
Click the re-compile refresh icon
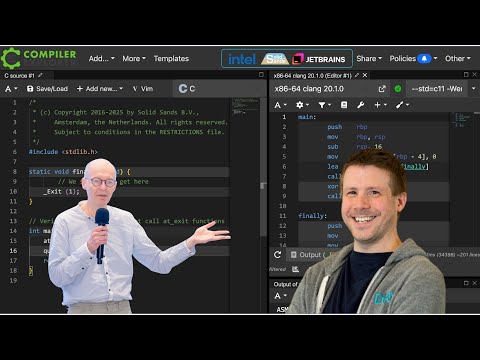click(277, 255)
